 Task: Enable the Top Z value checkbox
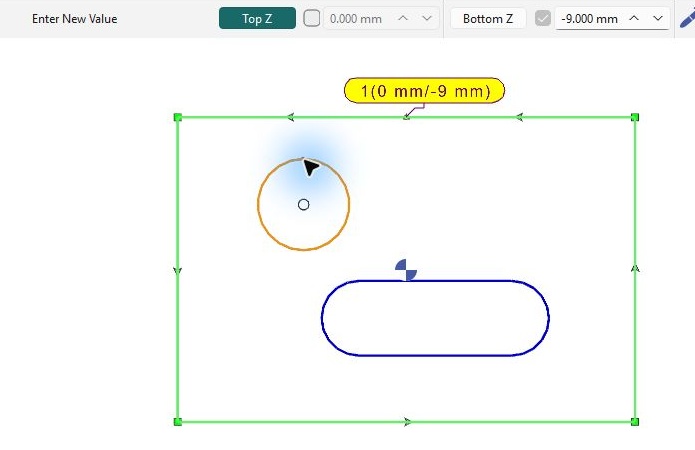(312, 18)
